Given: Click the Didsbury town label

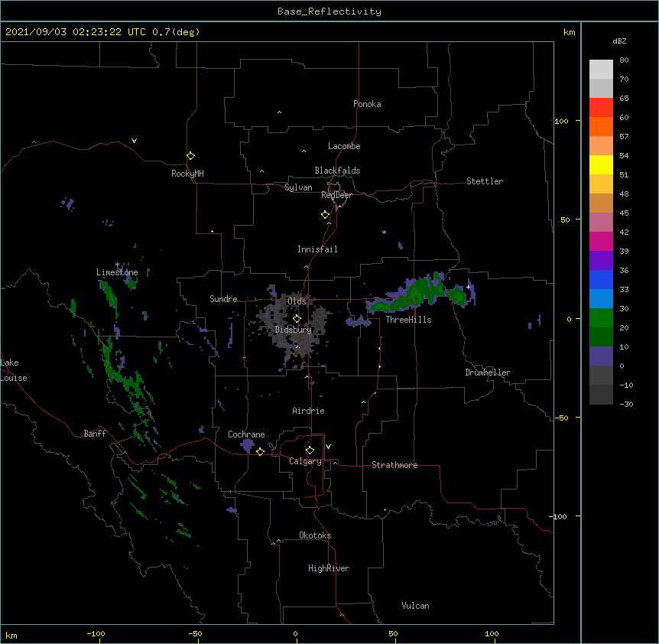Looking at the screenshot, I should [293, 330].
